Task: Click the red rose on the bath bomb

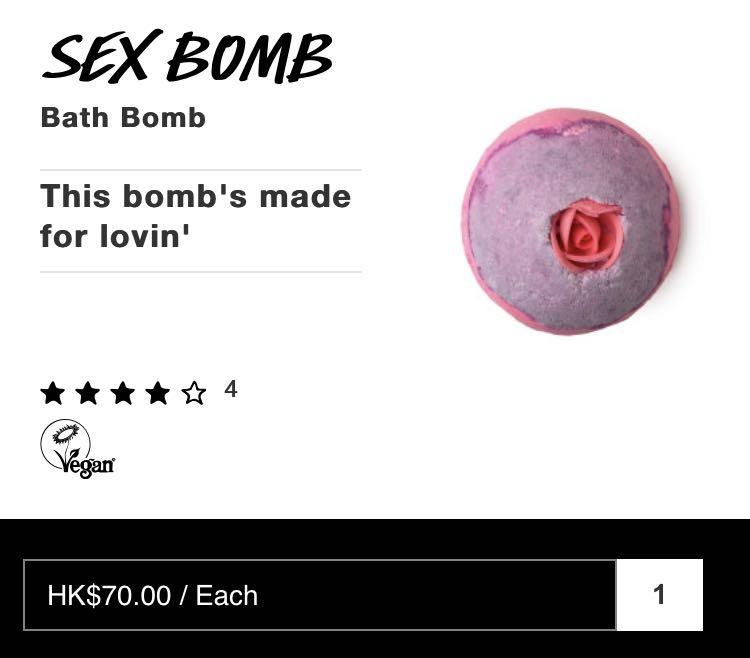Action: (x=587, y=235)
